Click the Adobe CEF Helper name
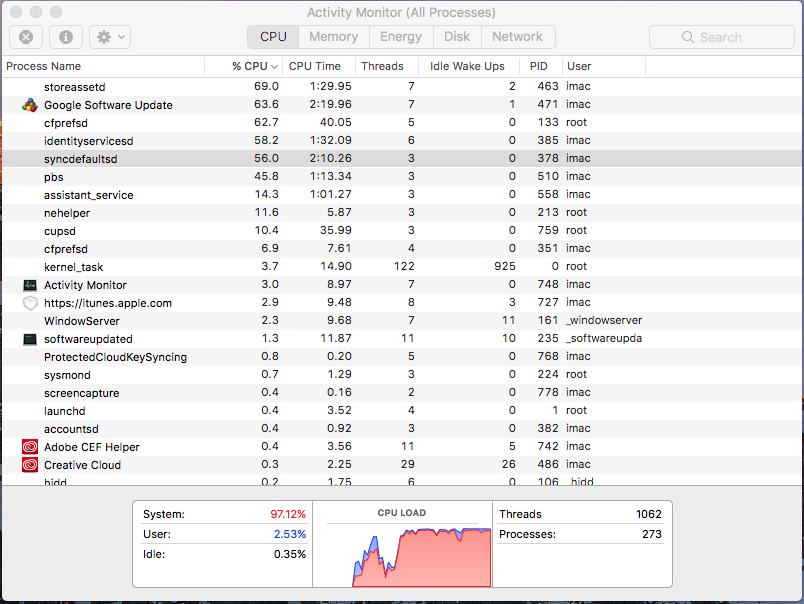The width and height of the screenshot is (804, 604). pos(92,447)
